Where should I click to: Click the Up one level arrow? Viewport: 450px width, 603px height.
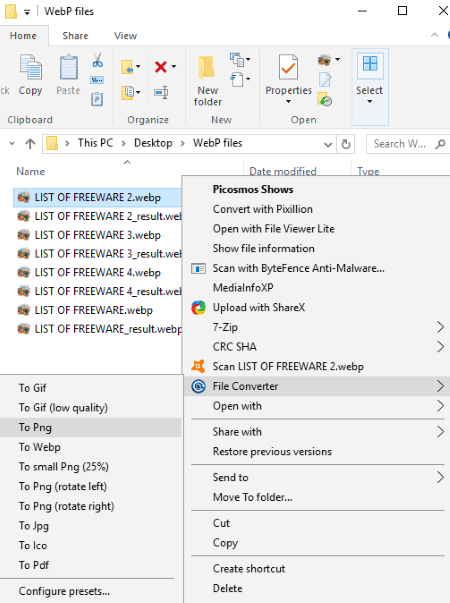(30, 144)
